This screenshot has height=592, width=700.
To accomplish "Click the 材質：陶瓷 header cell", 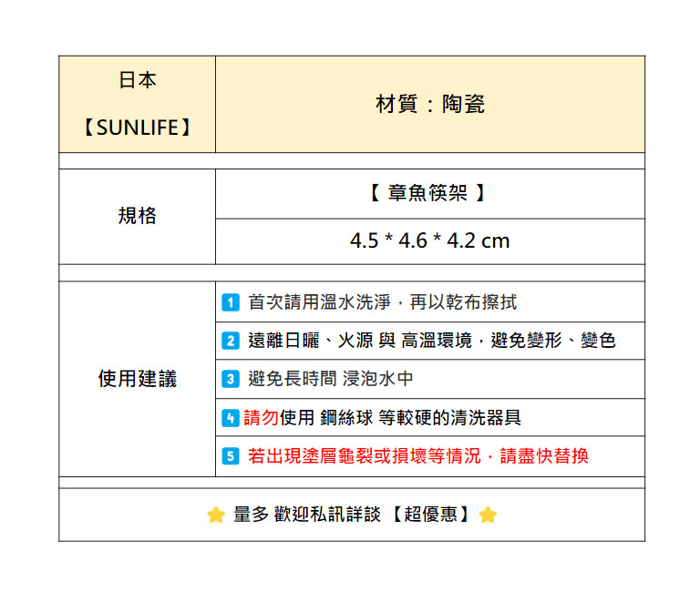I will [x=429, y=104].
